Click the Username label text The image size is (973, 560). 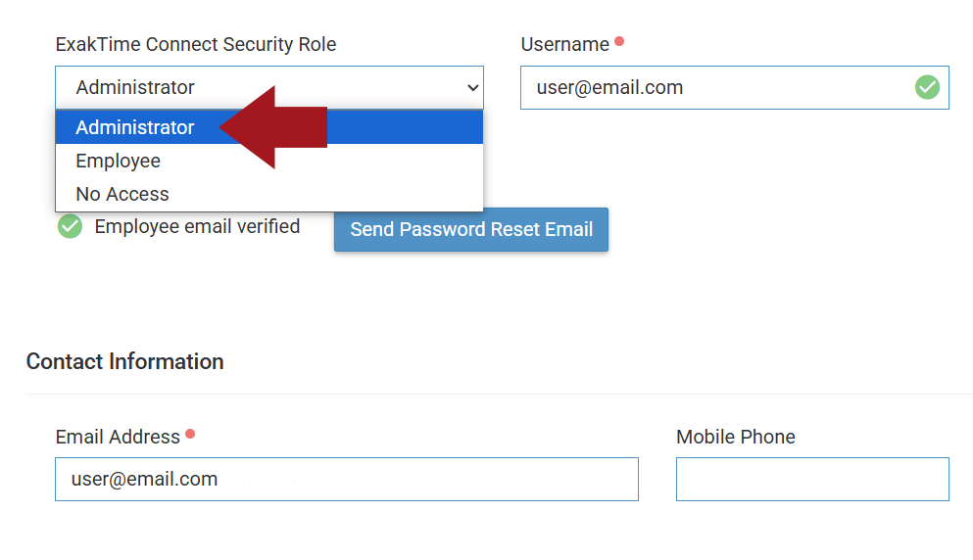tap(564, 45)
